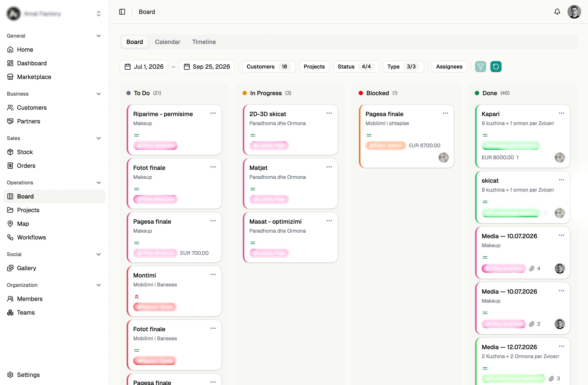The image size is (588, 385).
Task: Collapse the Sales sidebar section
Action: pos(99,138)
